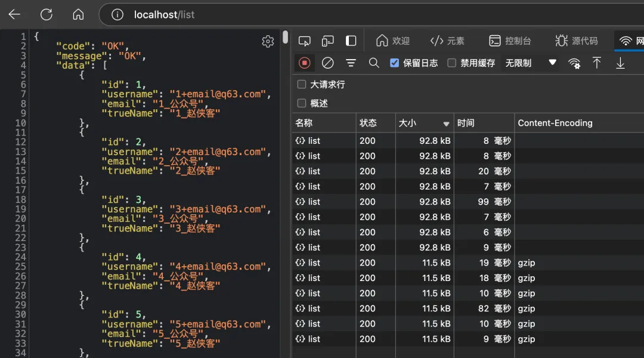Enable the 概述 checkbox
644x358 pixels.
(302, 103)
